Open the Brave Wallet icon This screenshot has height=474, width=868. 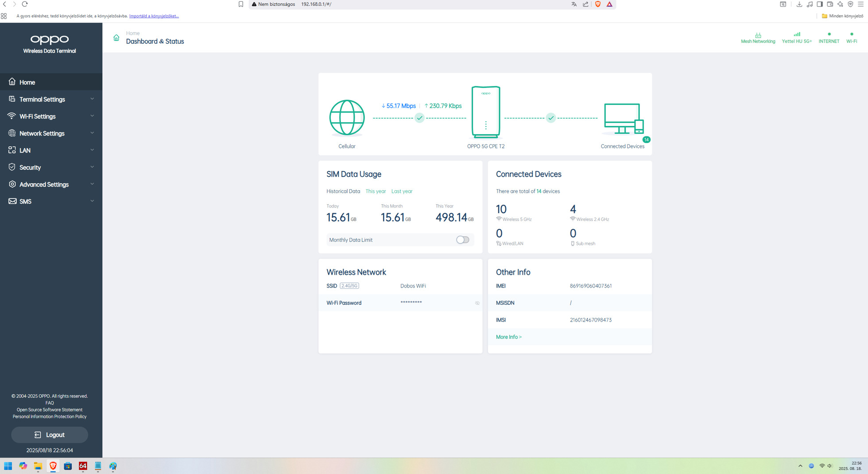tap(830, 4)
